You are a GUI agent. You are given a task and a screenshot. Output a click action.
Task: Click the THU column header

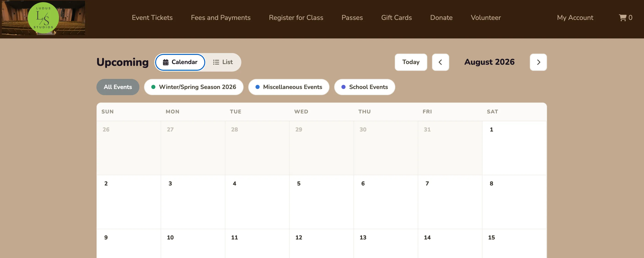365,112
